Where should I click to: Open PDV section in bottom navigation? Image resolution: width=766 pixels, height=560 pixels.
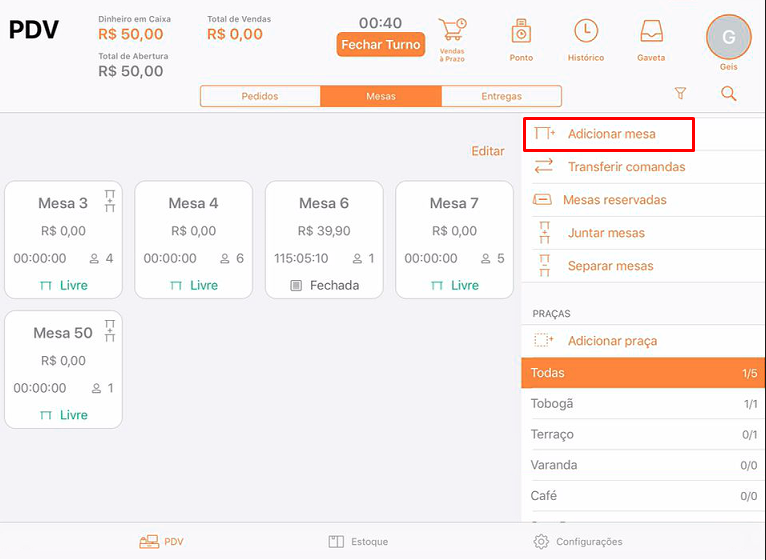[x=161, y=541]
